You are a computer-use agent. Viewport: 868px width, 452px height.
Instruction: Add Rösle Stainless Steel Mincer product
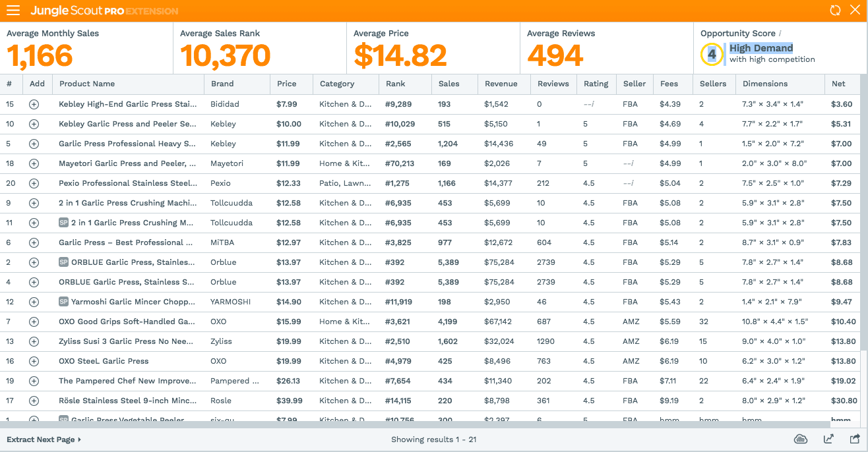tap(34, 401)
